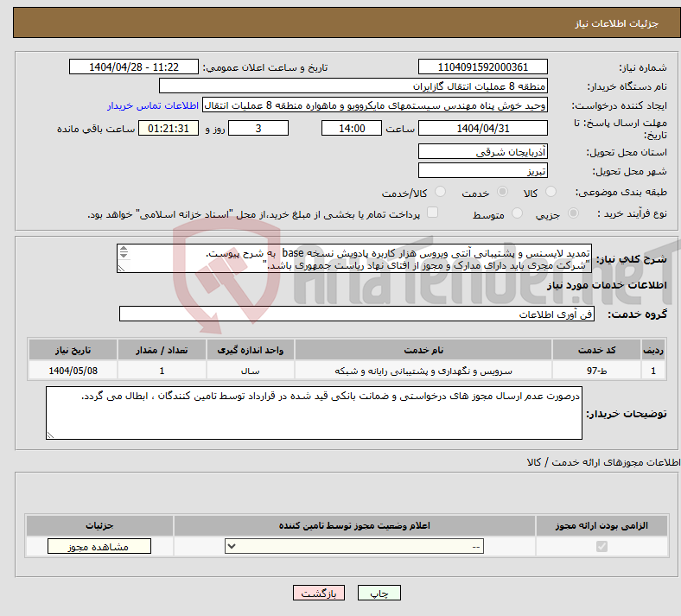
Task: Click the واحد اندازه گیری column header
Action: [250, 350]
